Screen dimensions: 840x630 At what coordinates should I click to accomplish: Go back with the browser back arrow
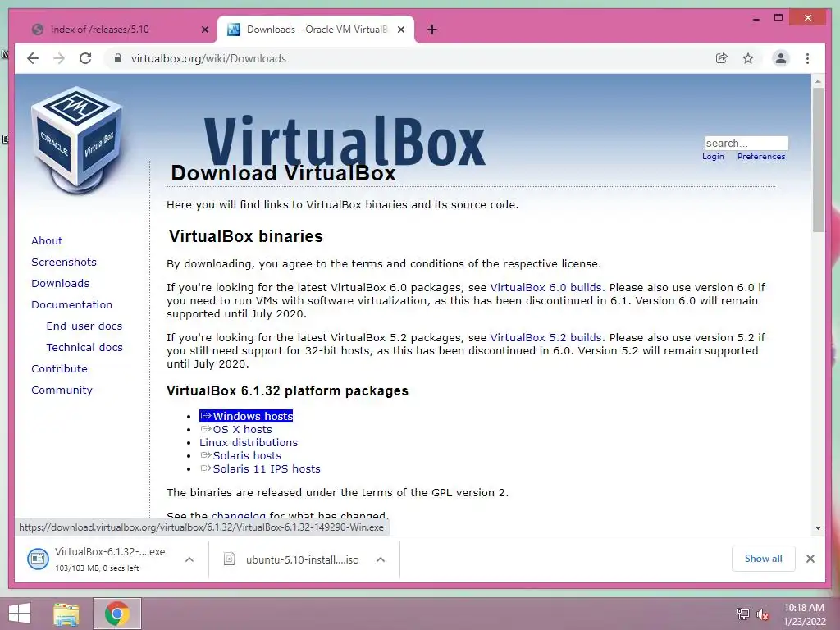33,58
